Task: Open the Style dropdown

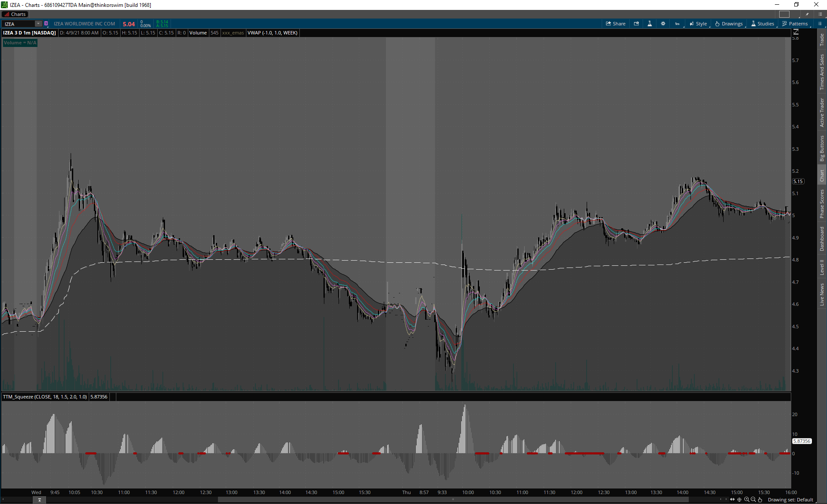Action: click(698, 24)
